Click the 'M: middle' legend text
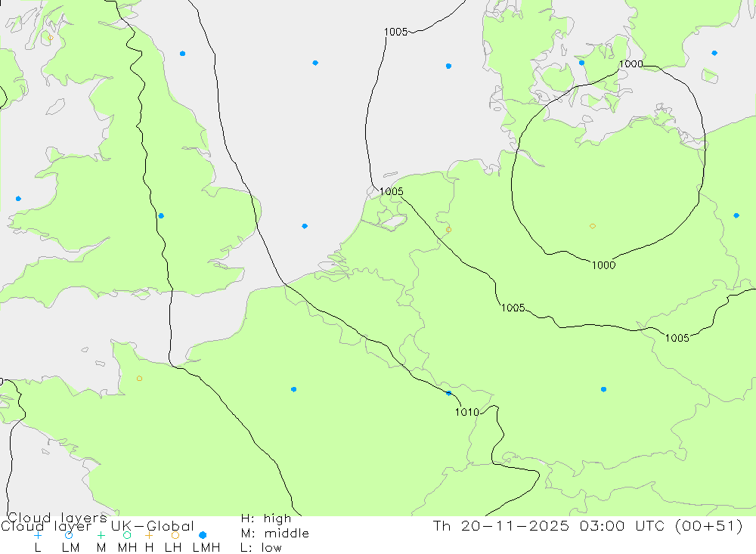The image size is (756, 554). pos(275,534)
